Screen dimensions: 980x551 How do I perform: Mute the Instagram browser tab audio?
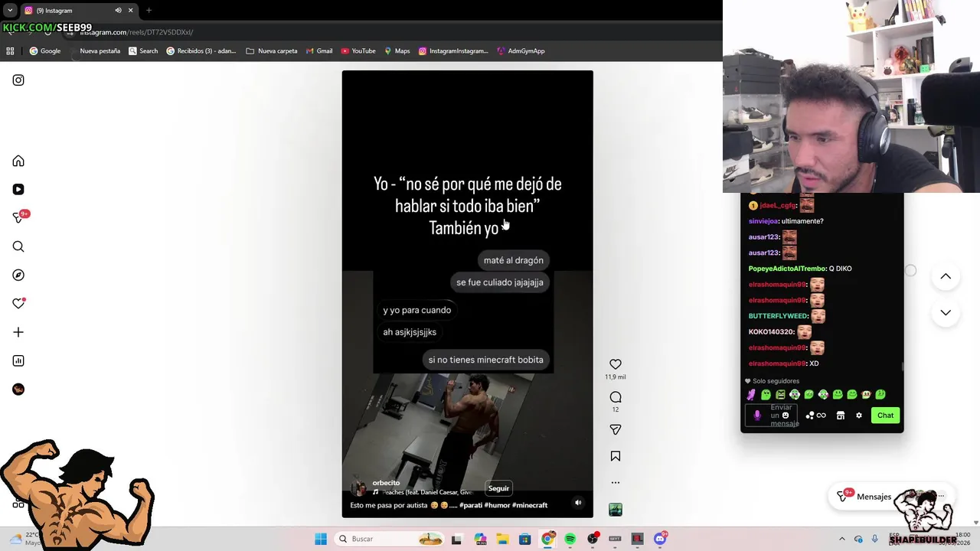(x=118, y=11)
